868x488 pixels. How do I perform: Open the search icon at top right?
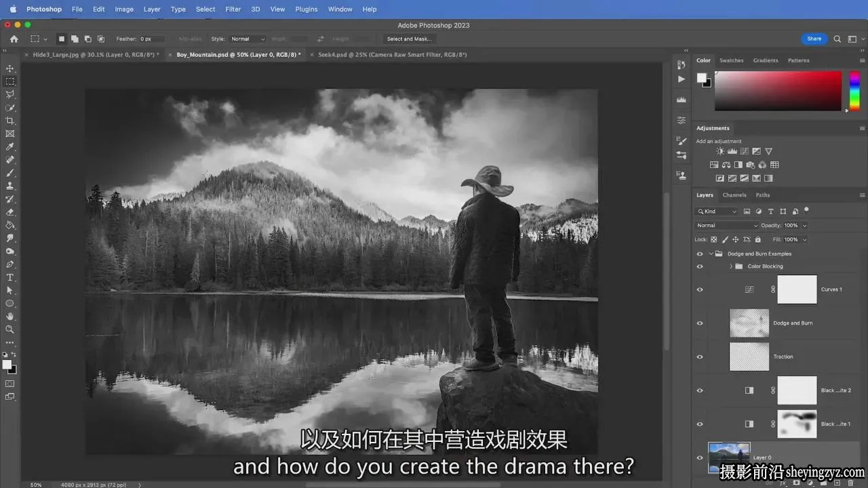point(837,39)
